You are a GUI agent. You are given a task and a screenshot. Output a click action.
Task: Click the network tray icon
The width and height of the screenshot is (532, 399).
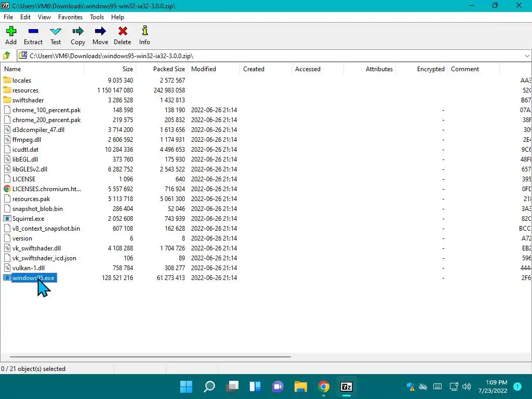coord(454,387)
